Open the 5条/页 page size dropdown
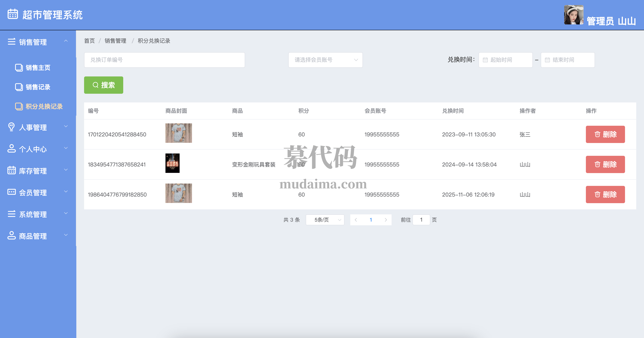Screen dimensions: 644x338 click(x=325, y=220)
